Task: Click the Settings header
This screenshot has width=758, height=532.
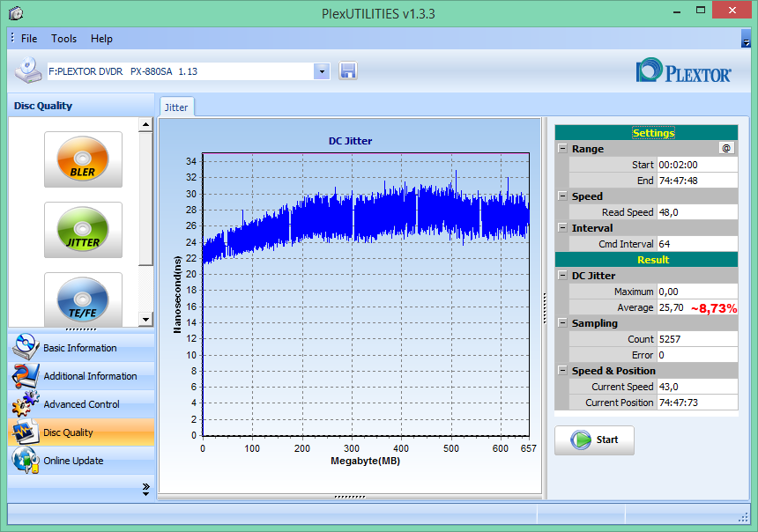Action: click(646, 133)
